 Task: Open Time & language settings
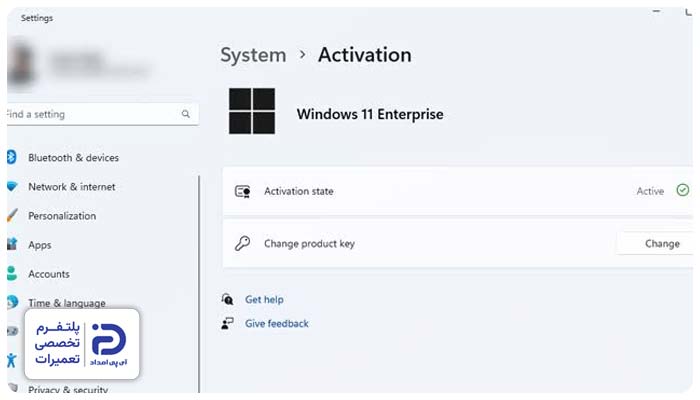coord(67,303)
